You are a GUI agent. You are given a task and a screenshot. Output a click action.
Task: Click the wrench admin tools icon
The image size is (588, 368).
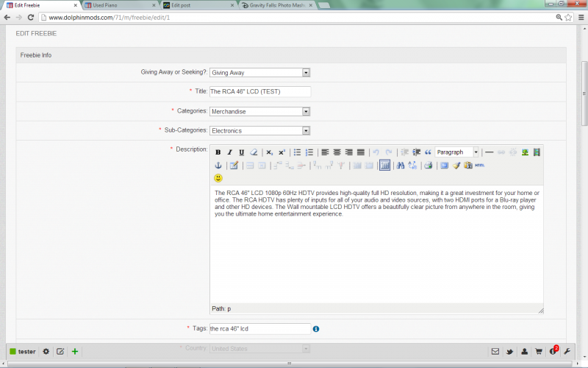tap(567, 352)
